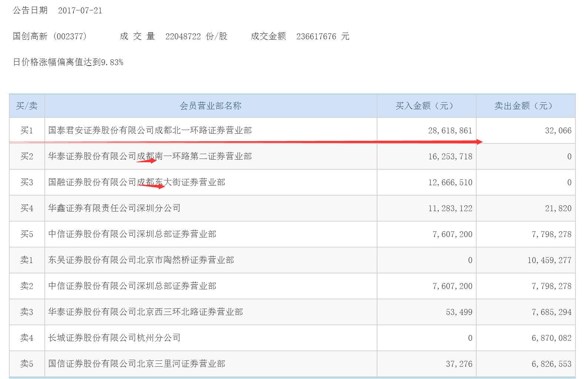
Task: Click the announcement date 2017-07-21
Action: pos(80,10)
